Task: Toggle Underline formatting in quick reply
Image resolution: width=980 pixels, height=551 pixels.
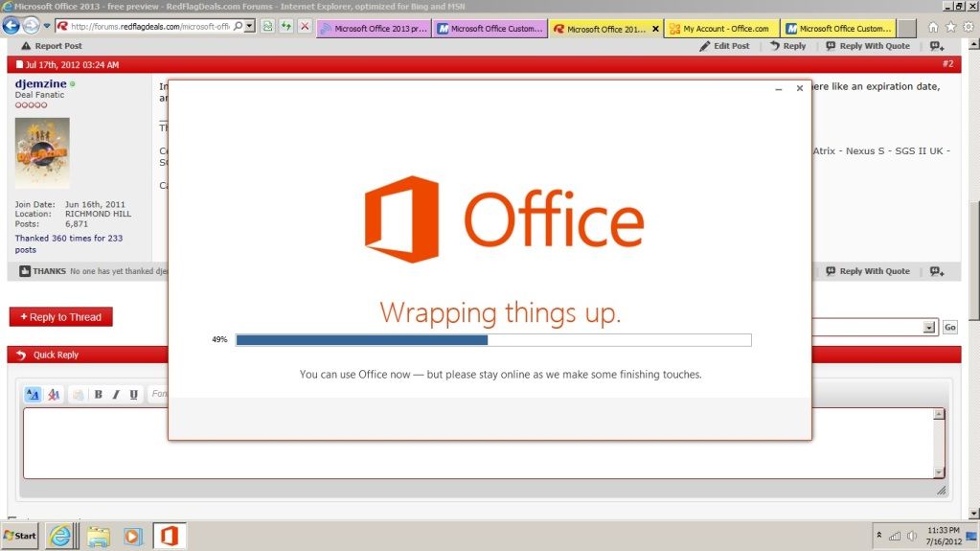Action: click(133, 394)
